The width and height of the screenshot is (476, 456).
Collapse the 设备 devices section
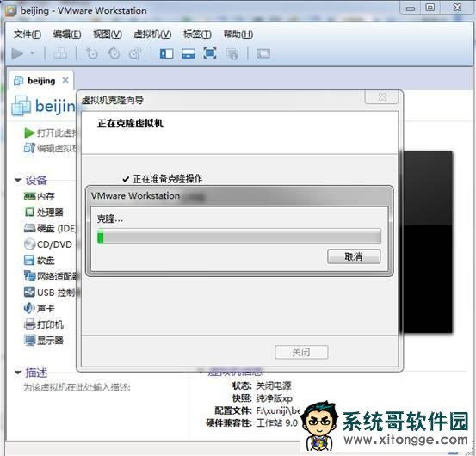coord(17,180)
